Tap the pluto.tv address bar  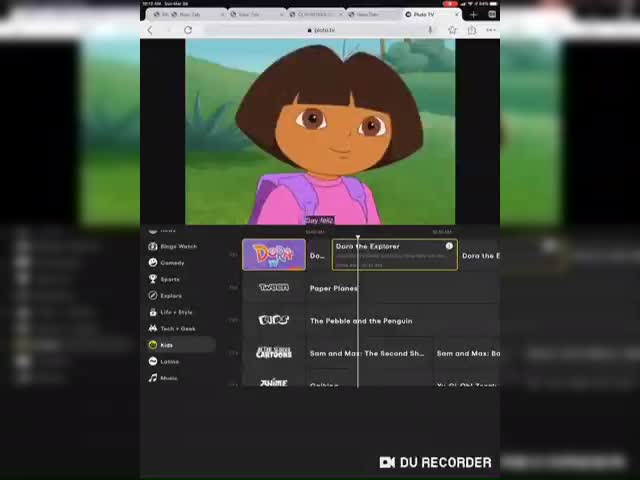coord(321,30)
